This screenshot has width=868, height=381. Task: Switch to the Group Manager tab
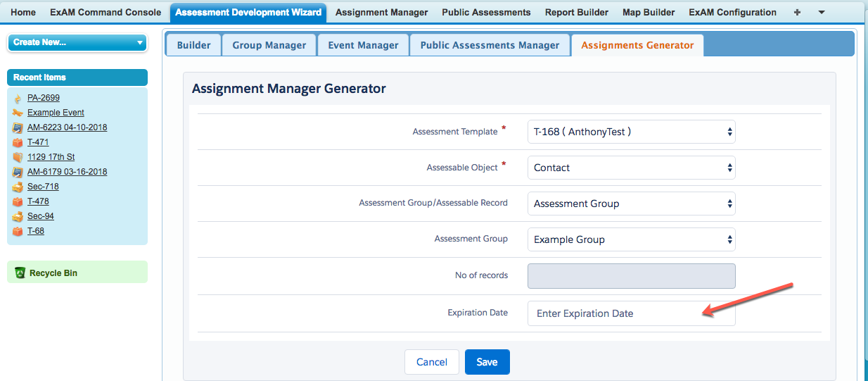click(x=269, y=45)
